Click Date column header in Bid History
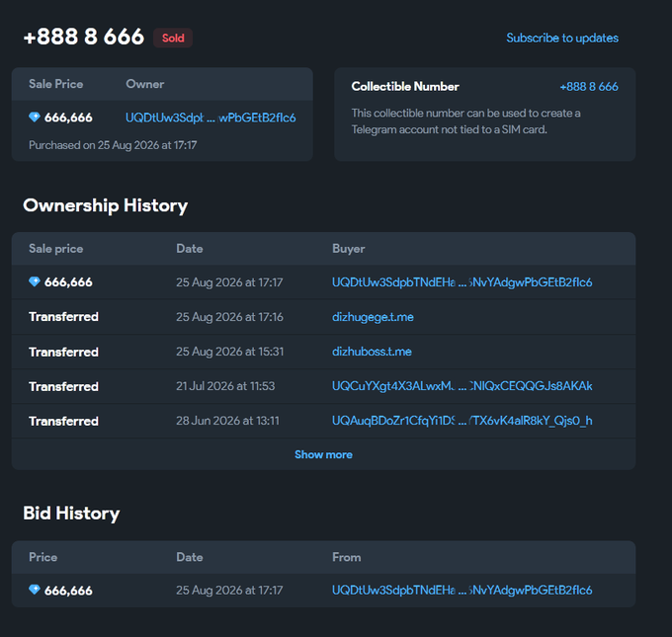This screenshot has width=672, height=637. [190, 557]
